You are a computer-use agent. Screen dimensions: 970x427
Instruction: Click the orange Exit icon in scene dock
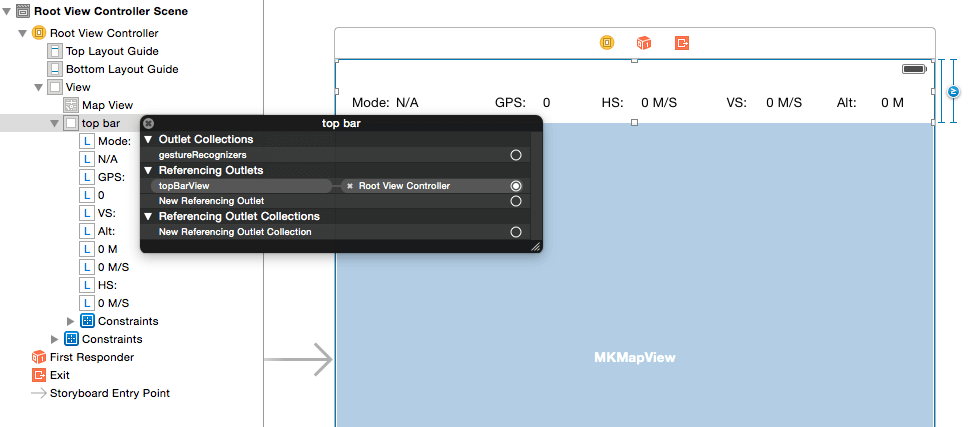coord(682,43)
